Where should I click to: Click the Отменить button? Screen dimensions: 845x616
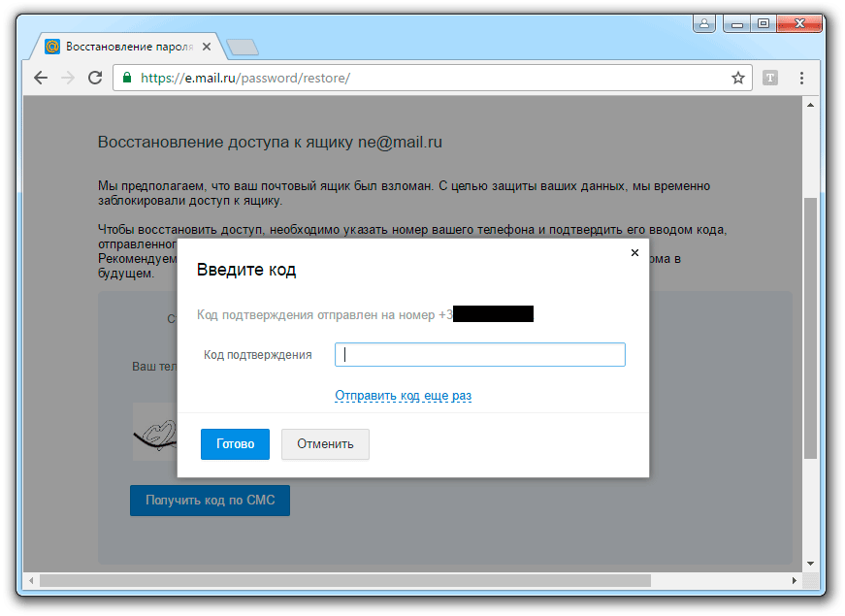pyautogui.click(x=325, y=444)
